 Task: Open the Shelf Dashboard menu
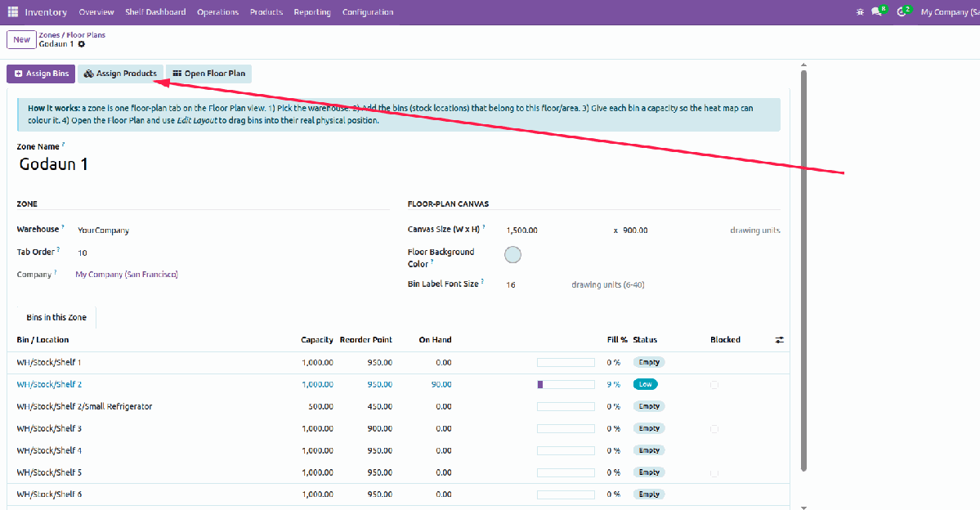155,12
